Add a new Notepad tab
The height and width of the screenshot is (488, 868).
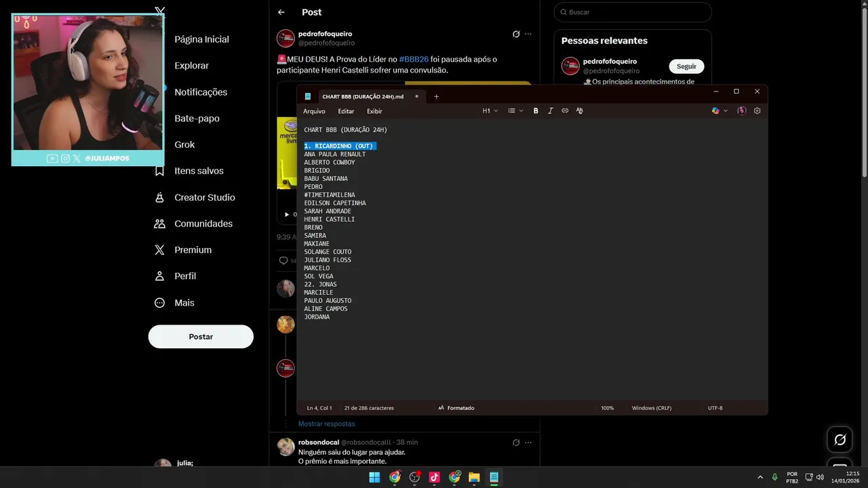coord(436,96)
